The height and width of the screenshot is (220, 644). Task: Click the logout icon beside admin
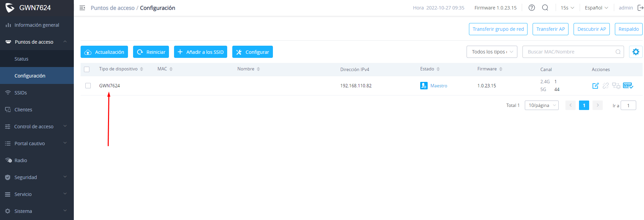[x=640, y=8]
